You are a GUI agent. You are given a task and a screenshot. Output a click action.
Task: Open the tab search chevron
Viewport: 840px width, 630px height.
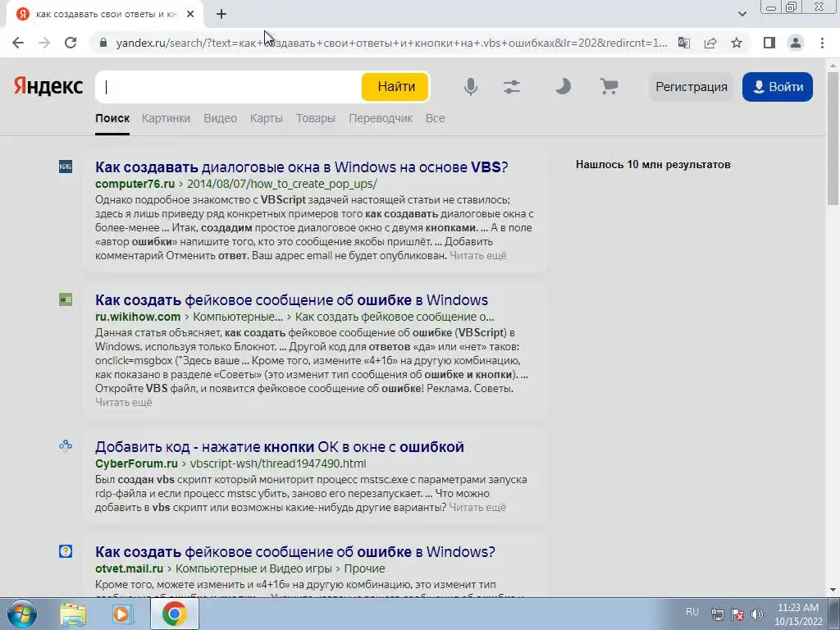742,14
